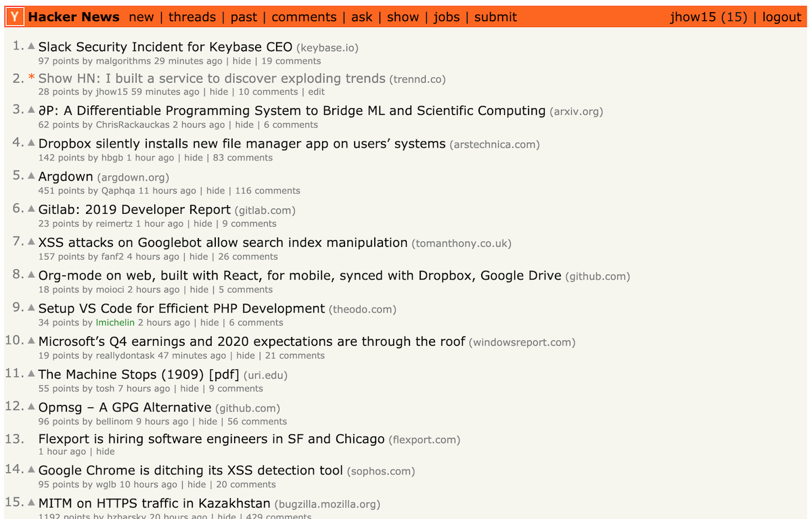Hide the Dropbox file manager story
Screen dimensions: 812x519
194,158
